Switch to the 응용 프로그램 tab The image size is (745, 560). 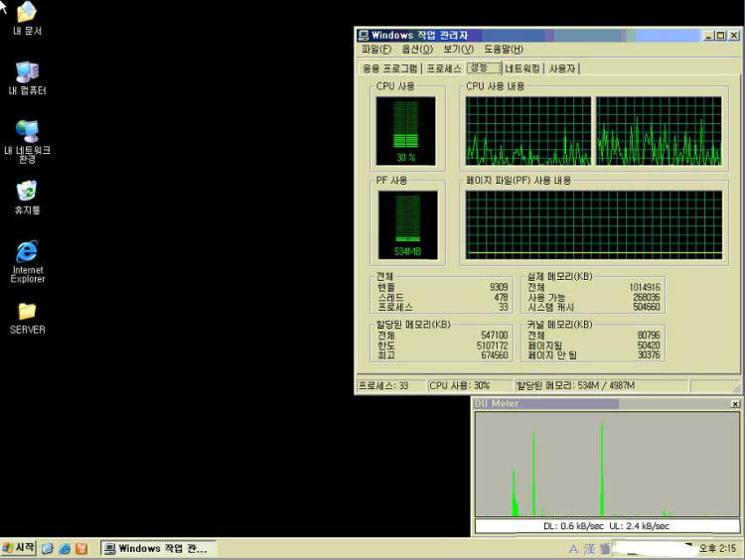coord(389,69)
